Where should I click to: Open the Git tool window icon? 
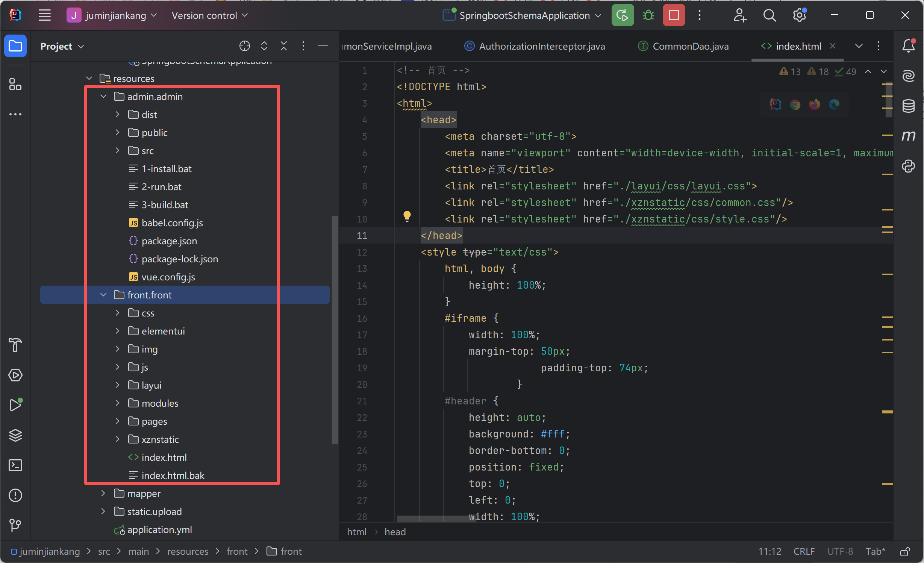[x=15, y=525]
